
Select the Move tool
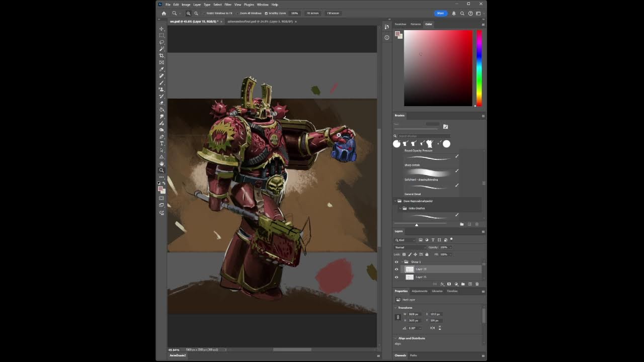(x=162, y=29)
